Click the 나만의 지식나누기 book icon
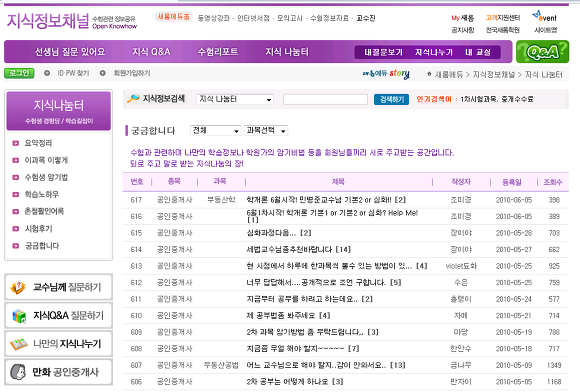This screenshot has width=580, height=392. [18, 344]
